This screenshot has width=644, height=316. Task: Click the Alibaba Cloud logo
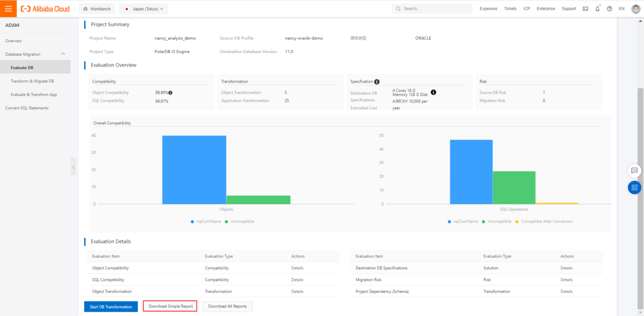click(45, 9)
